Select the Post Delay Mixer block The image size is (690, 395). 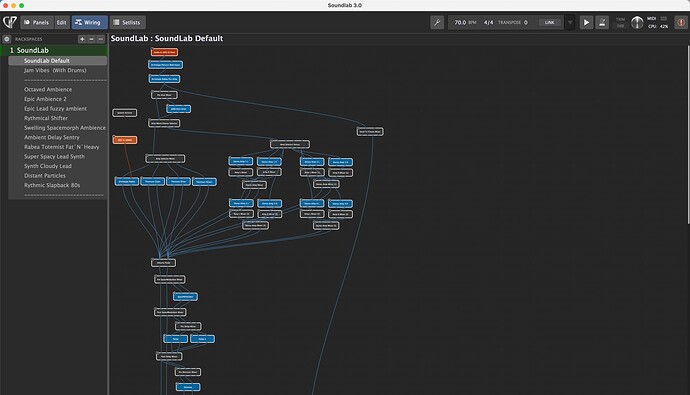[x=169, y=357]
